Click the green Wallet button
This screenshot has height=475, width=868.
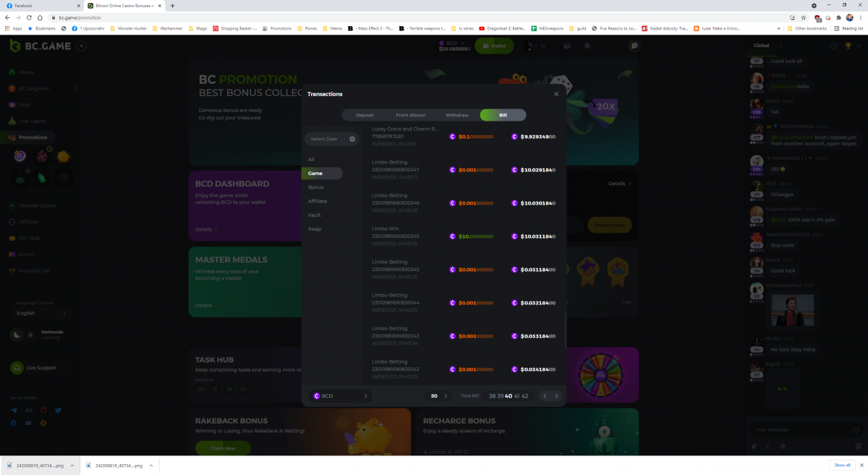pos(494,46)
